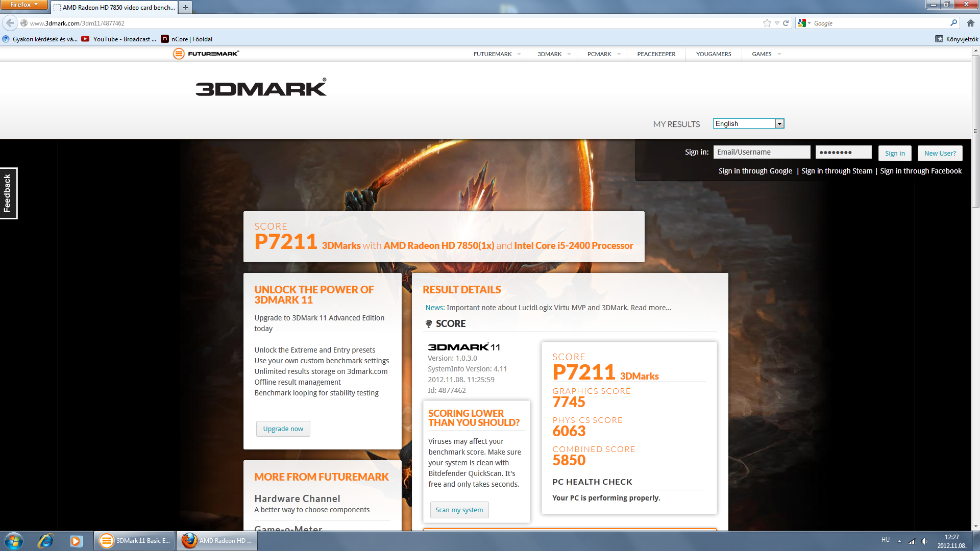Click the search magnifier icon in the Google box

tap(953, 23)
